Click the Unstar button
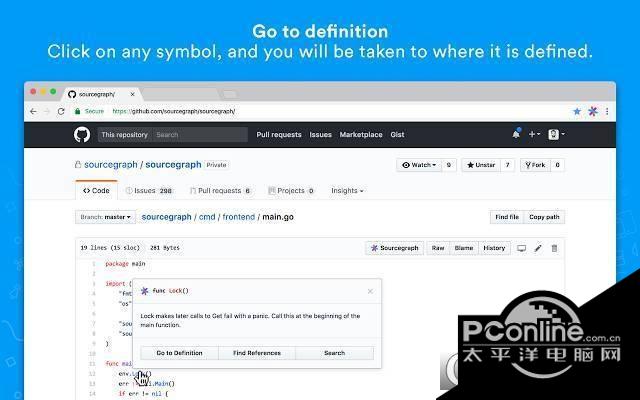Viewport: 640px width, 400px height. 481,165
